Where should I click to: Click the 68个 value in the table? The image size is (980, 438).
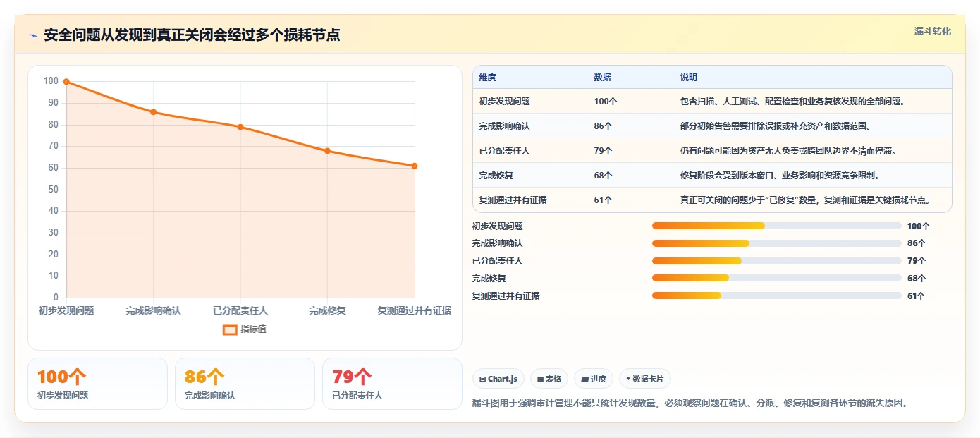pos(604,176)
